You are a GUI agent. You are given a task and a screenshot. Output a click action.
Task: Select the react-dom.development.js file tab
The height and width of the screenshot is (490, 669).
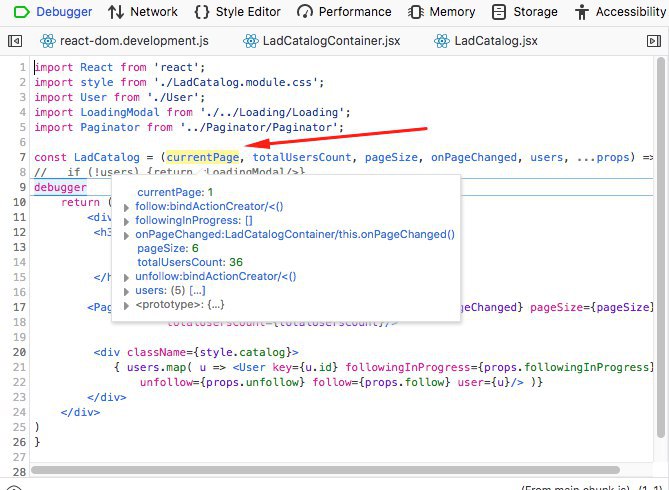point(124,41)
